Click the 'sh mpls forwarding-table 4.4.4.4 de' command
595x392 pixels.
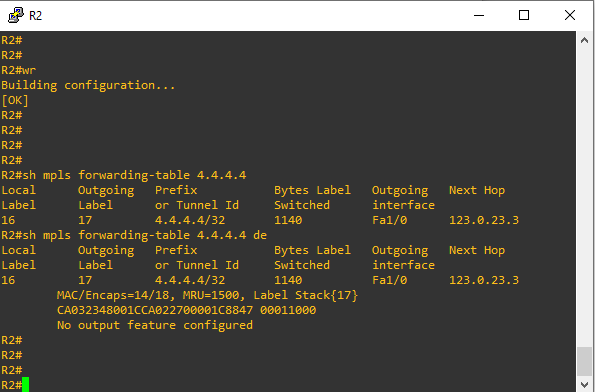(x=144, y=235)
